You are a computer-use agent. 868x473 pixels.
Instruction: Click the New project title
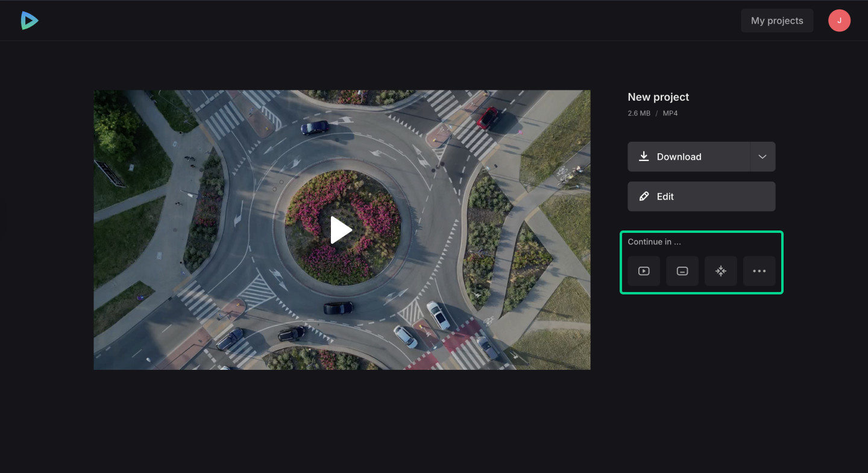click(658, 97)
